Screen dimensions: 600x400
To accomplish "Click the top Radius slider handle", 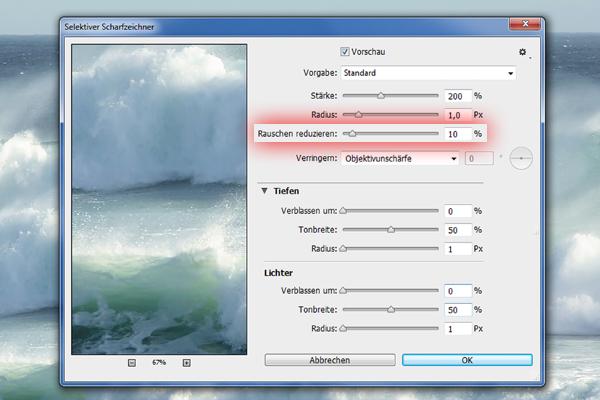I will pyautogui.click(x=358, y=114).
